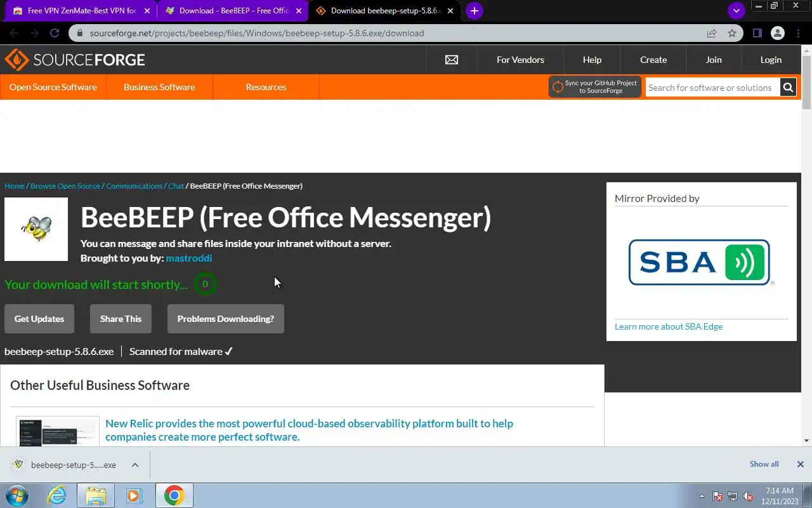Open the Open Source Software menu
Screen dimensions: 812x508
click(x=53, y=87)
